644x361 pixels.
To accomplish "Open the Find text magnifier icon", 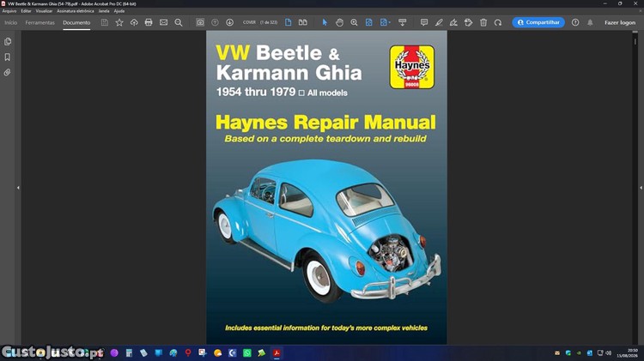I will [179, 22].
